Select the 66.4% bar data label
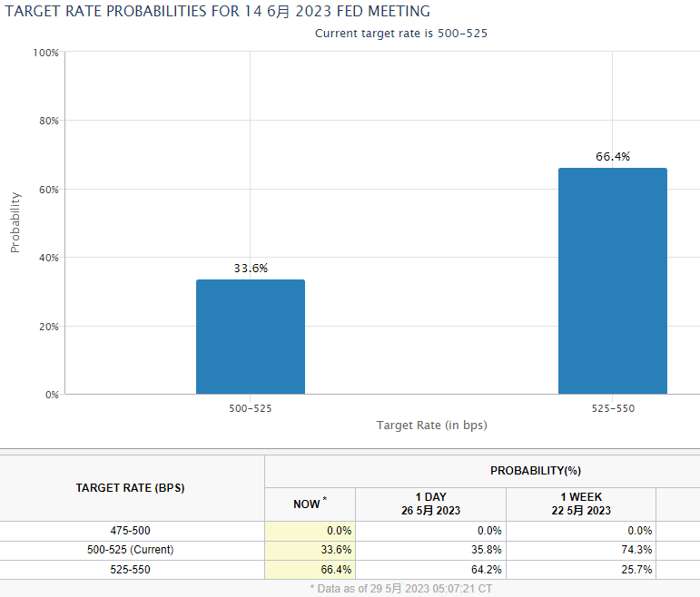Viewport: 700px width, 597px height. pos(613,157)
